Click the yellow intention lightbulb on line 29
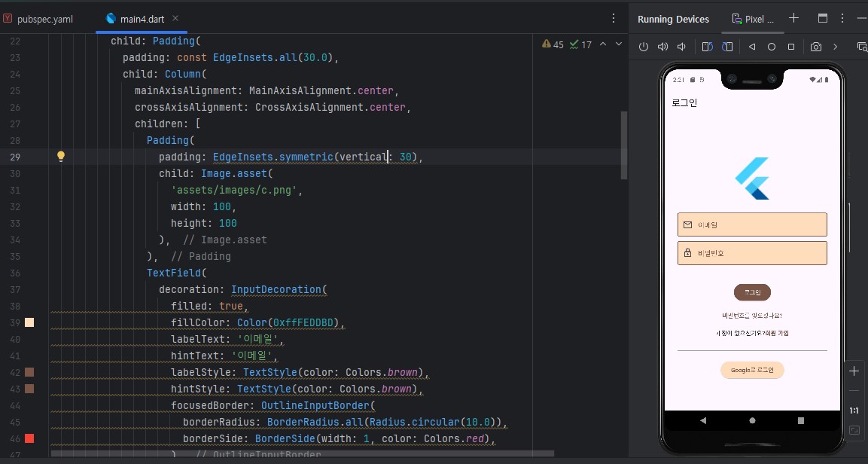 pyautogui.click(x=61, y=156)
